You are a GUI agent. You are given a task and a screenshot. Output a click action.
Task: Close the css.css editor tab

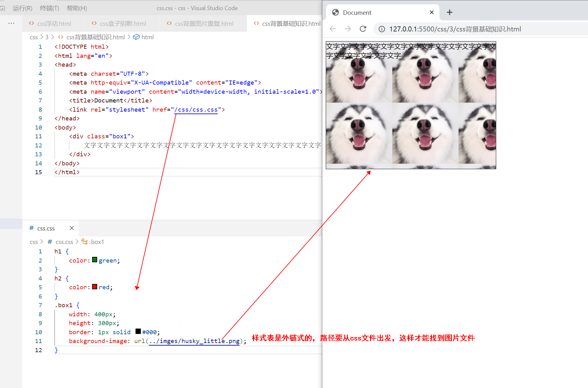(x=72, y=228)
